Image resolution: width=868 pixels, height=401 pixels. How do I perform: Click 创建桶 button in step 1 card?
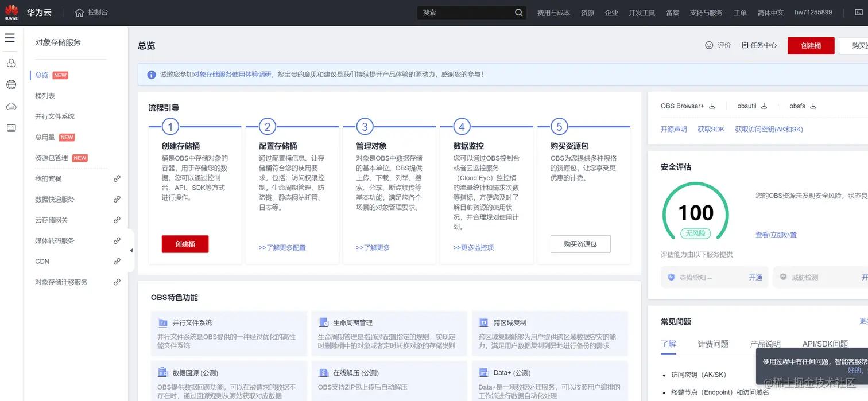tap(185, 244)
